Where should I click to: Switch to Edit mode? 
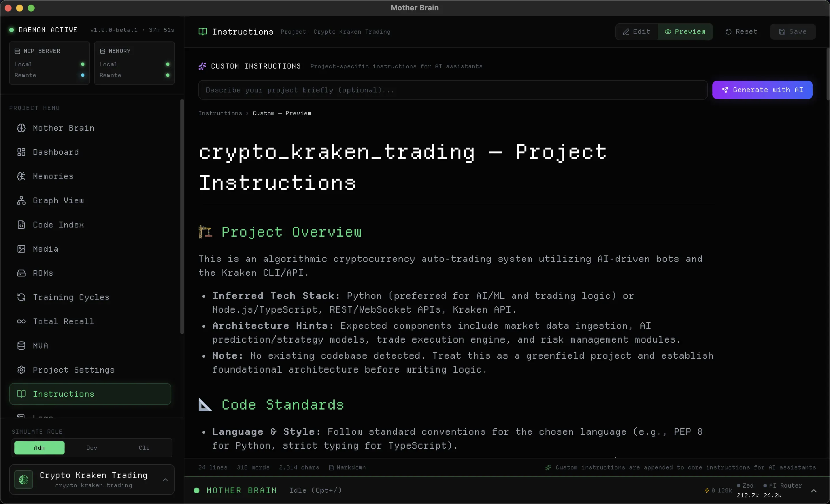[x=636, y=32]
